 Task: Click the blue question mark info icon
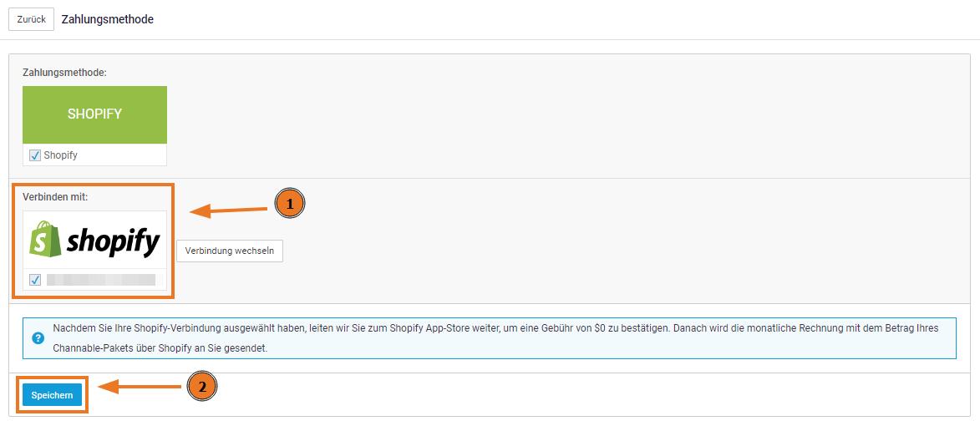pos(38,338)
